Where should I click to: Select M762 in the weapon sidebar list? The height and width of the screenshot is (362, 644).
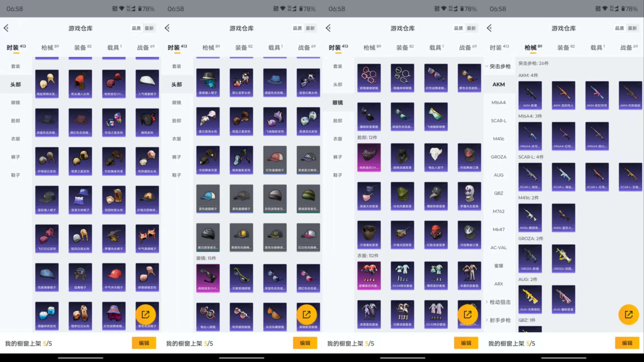498,211
